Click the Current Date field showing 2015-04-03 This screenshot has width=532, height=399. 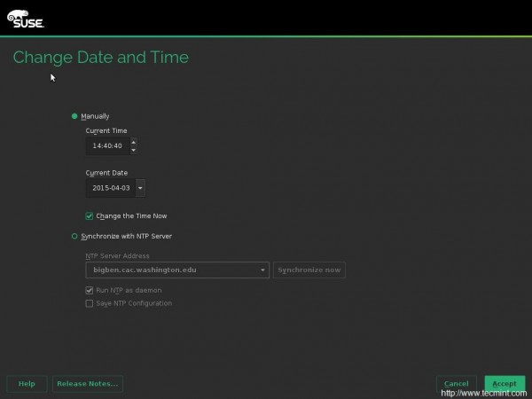pyautogui.click(x=111, y=188)
